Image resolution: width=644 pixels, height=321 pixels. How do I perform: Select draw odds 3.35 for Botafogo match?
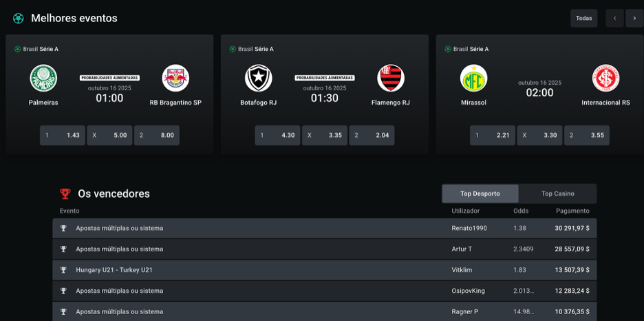click(x=325, y=136)
